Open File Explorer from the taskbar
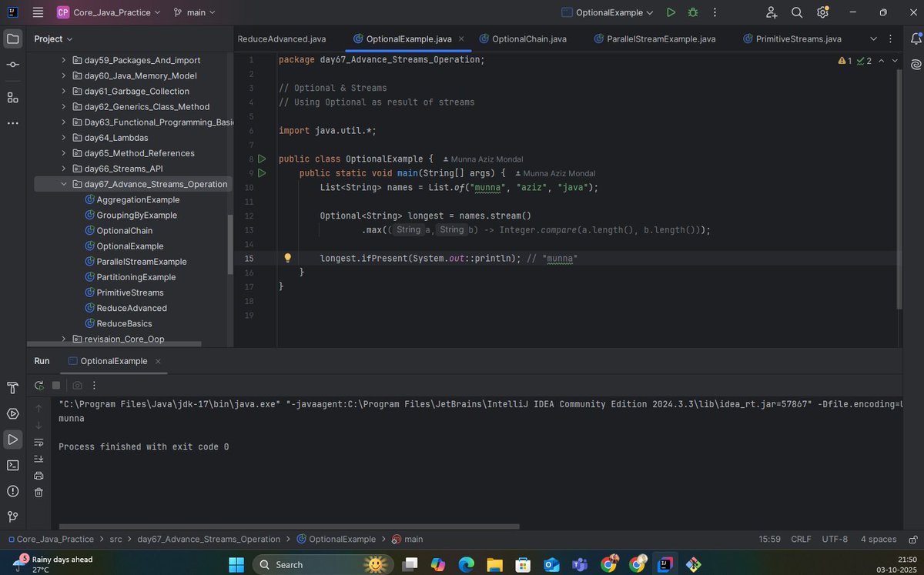 494,564
